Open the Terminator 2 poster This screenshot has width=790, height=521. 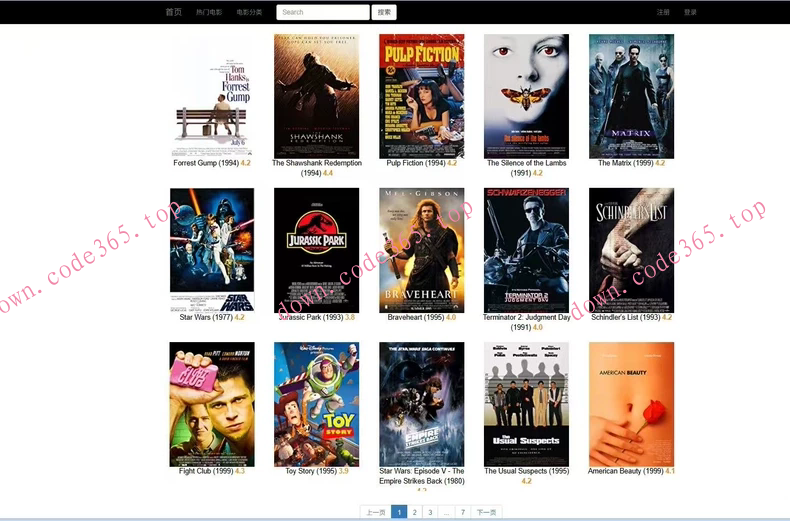point(526,250)
